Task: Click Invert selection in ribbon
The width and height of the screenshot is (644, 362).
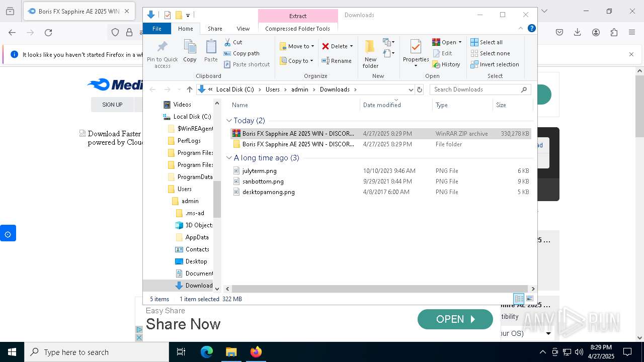Action: (495, 64)
